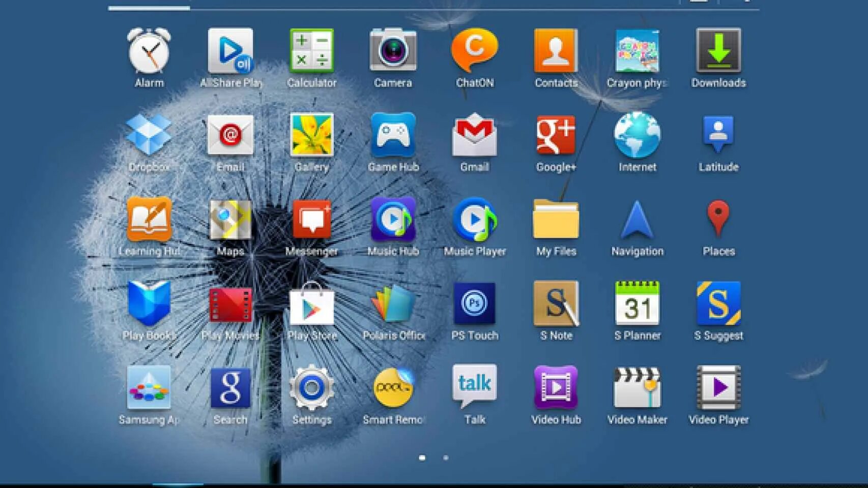
Task: Open the Gallery app
Action: [x=312, y=135]
